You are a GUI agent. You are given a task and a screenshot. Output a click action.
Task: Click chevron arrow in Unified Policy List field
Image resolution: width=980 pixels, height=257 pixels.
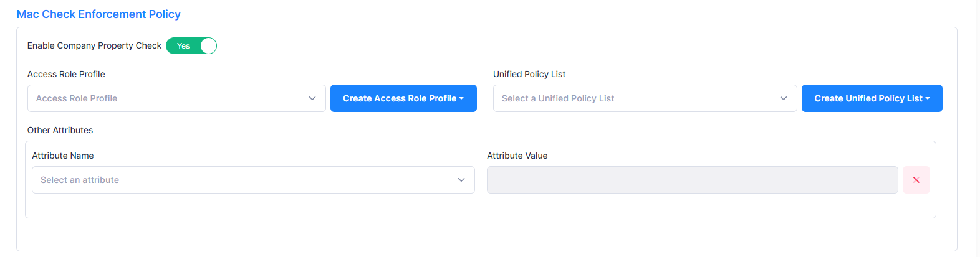tap(784, 98)
